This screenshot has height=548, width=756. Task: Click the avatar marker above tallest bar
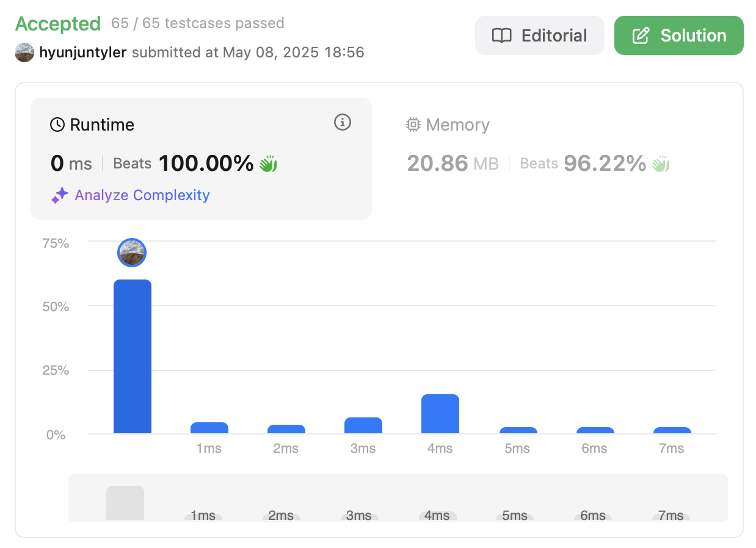point(132,253)
